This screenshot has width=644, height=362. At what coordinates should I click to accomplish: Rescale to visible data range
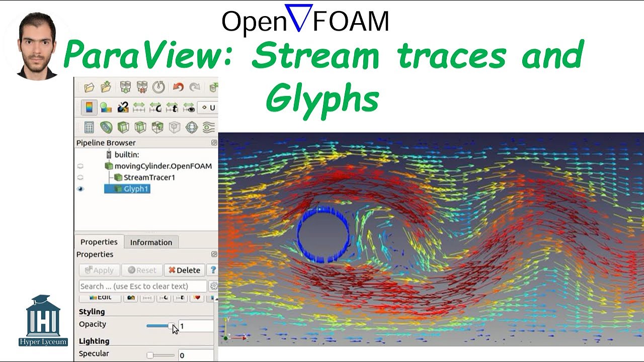pos(189,107)
